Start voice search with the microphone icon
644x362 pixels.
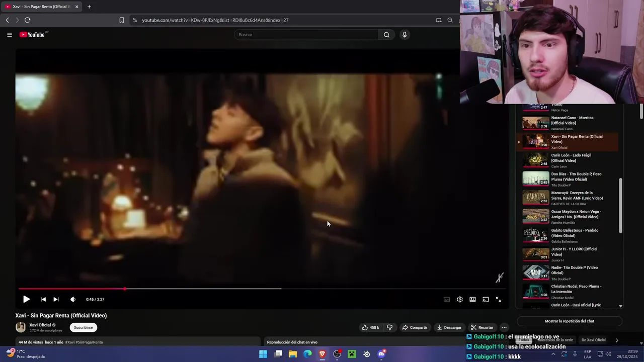point(405,35)
